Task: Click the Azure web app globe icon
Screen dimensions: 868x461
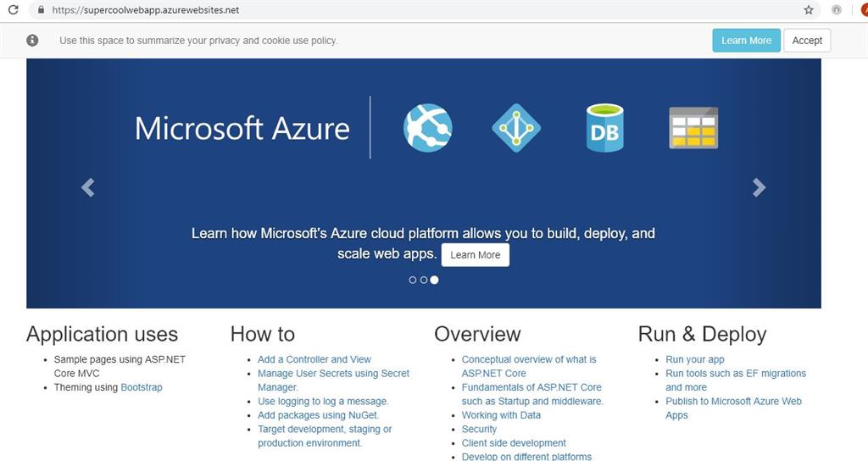Action: coord(427,128)
